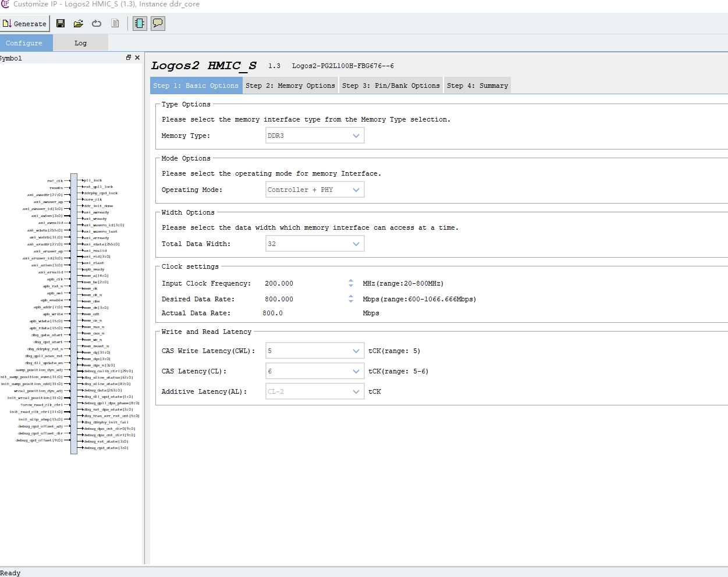728x577 pixels.
Task: Open the document viewer icon in toolbar
Action: pyautogui.click(x=115, y=24)
